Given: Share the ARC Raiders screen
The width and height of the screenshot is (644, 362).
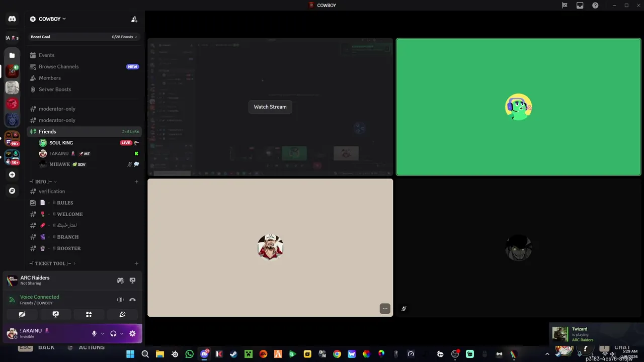Looking at the screenshot, I should [x=132, y=281].
